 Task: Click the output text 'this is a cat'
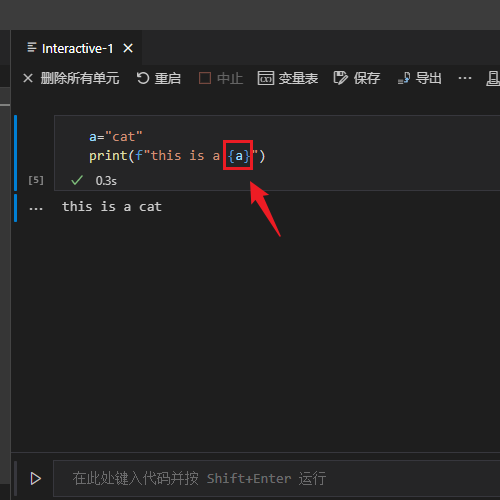(112, 207)
